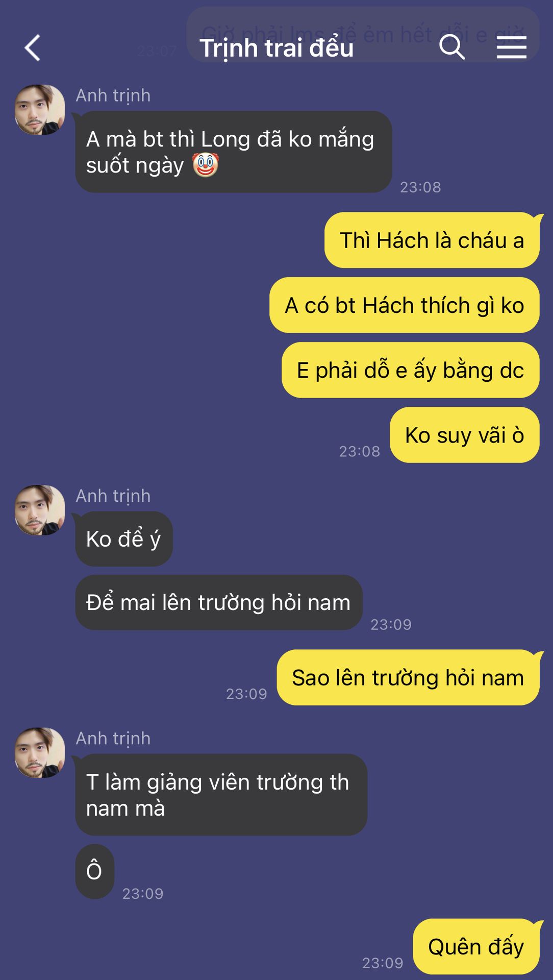
Task: Select the 'A có bt Hách thích gì ko' message
Action: tap(405, 305)
